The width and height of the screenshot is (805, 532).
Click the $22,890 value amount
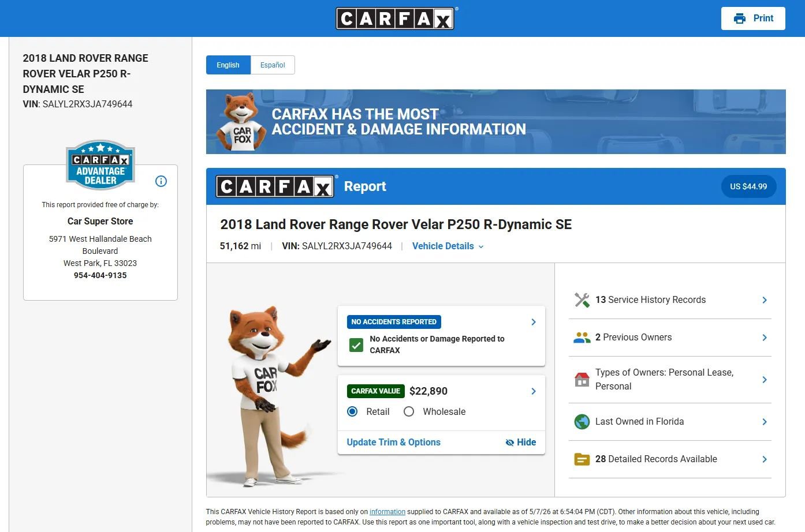428,391
